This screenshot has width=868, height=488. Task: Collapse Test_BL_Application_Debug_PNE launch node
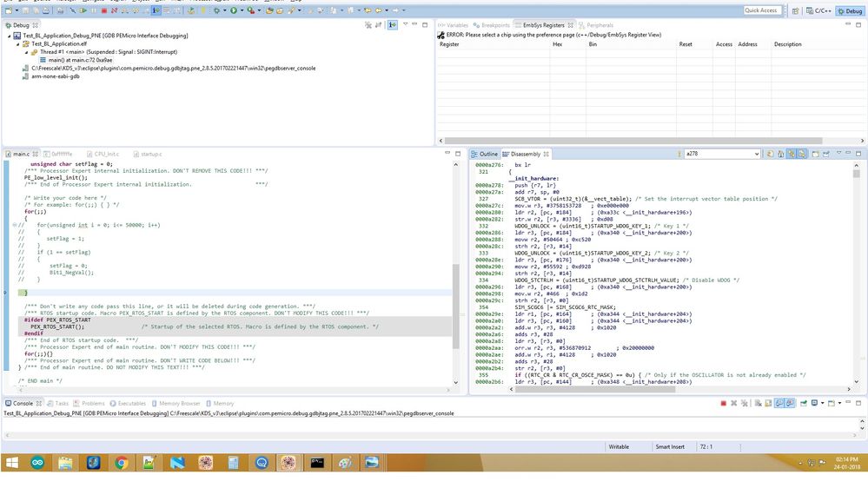tap(10, 36)
